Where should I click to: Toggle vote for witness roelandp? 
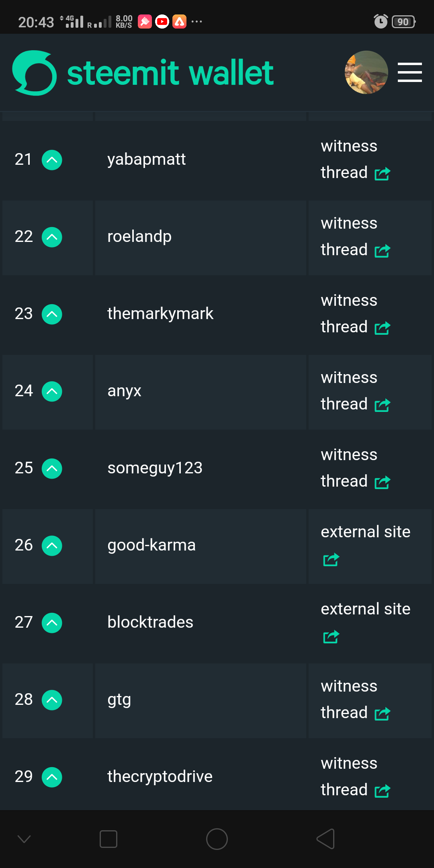[x=52, y=237]
